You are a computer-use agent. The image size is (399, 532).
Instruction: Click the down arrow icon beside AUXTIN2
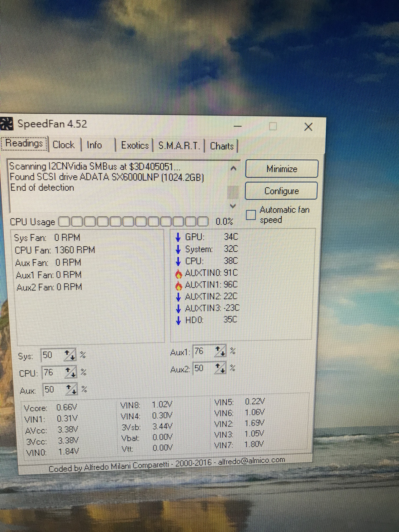[178, 297]
